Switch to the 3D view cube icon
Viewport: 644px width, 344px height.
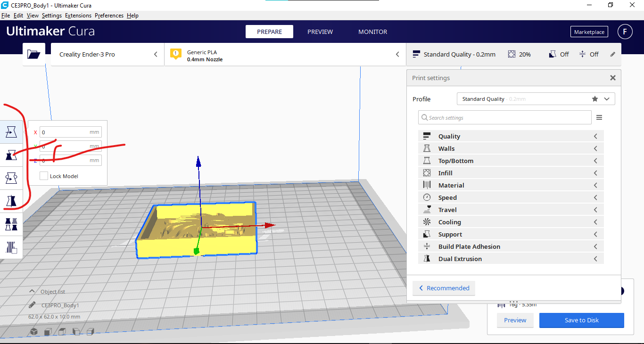(34, 332)
